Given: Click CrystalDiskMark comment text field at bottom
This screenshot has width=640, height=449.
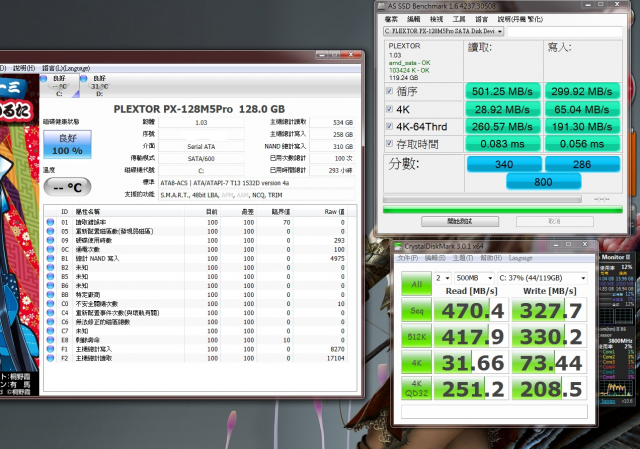Looking at the screenshot, I should [x=494, y=411].
